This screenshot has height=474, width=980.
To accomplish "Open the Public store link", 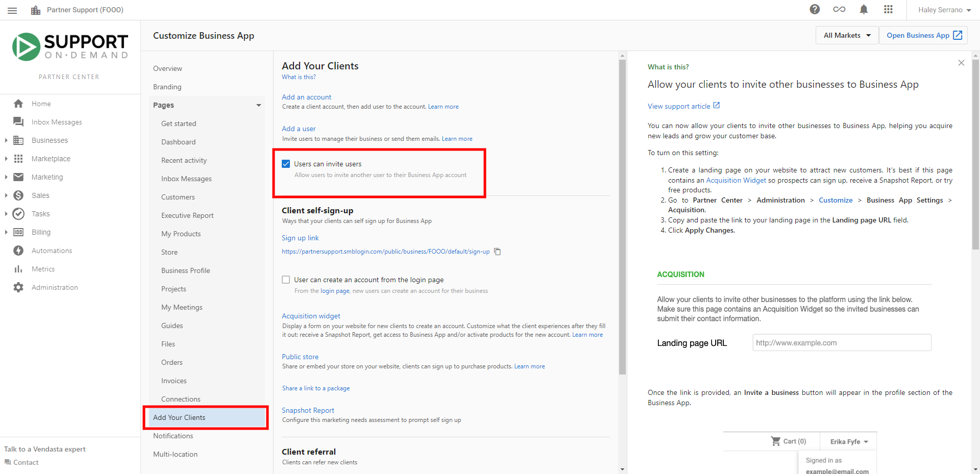I will (300, 357).
